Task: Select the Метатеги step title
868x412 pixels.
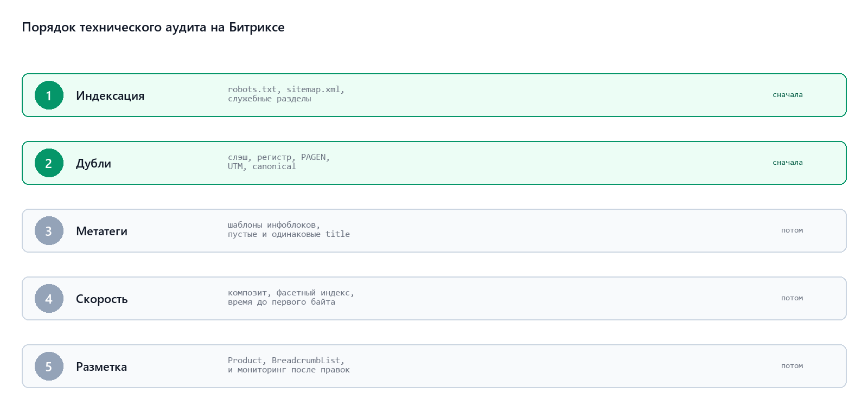Action: coord(101,231)
